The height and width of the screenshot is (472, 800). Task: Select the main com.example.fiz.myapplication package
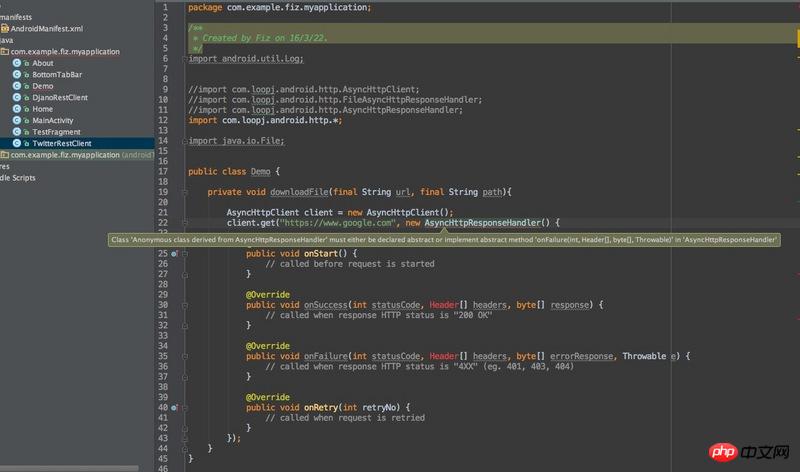click(x=65, y=52)
